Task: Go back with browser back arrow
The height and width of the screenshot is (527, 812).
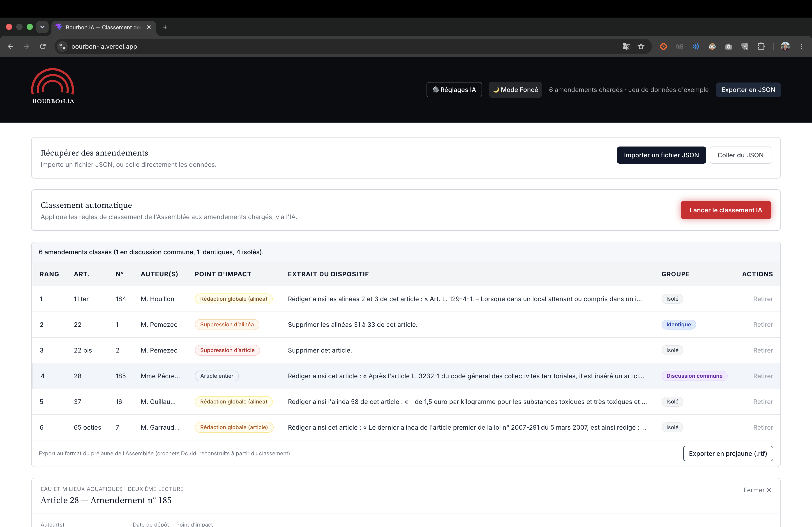Action: click(x=11, y=46)
